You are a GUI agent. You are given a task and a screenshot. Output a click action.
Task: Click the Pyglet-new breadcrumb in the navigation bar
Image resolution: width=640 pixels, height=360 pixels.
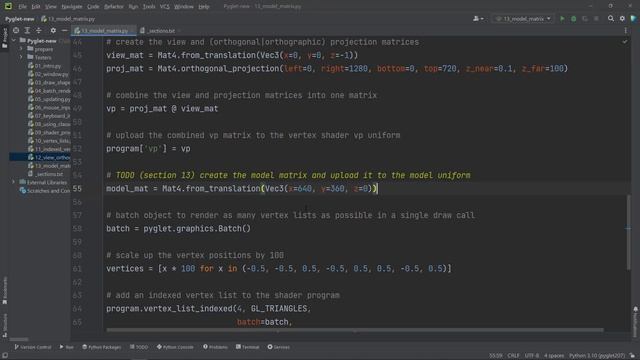point(20,19)
